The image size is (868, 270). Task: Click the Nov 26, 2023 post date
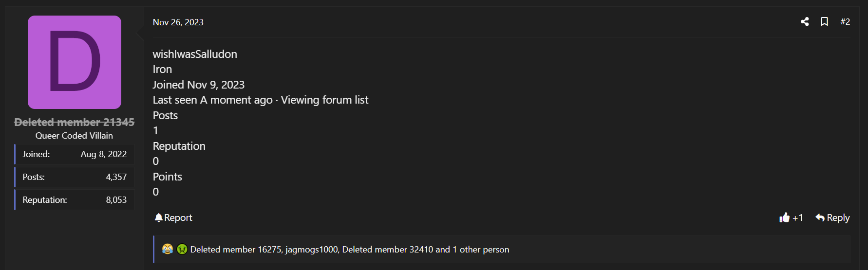pyautogui.click(x=178, y=22)
